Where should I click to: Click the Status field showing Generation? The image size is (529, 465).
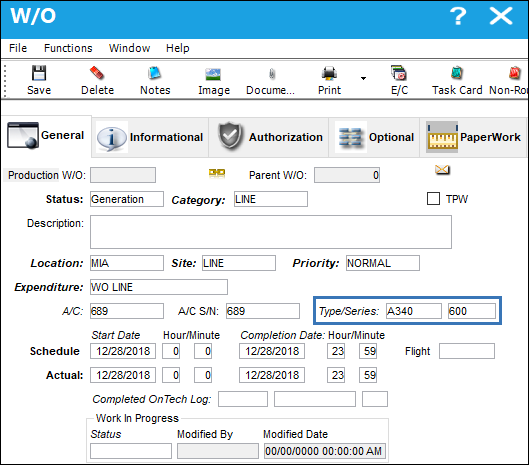click(127, 199)
